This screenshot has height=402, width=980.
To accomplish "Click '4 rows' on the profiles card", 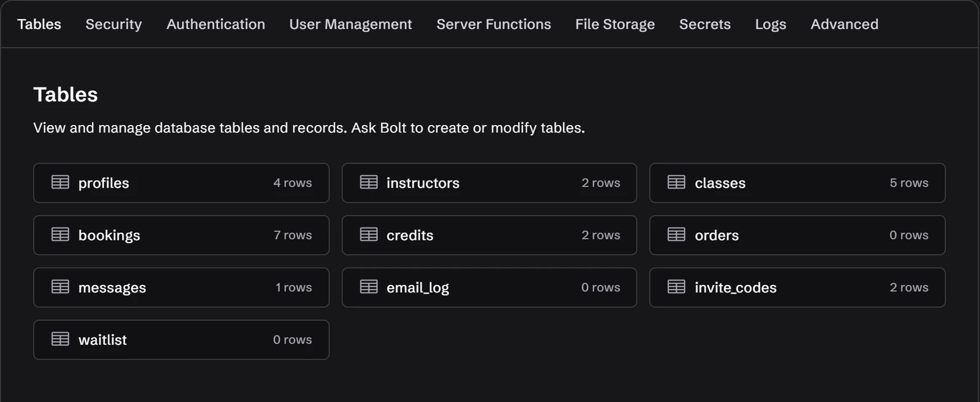I will click(292, 183).
